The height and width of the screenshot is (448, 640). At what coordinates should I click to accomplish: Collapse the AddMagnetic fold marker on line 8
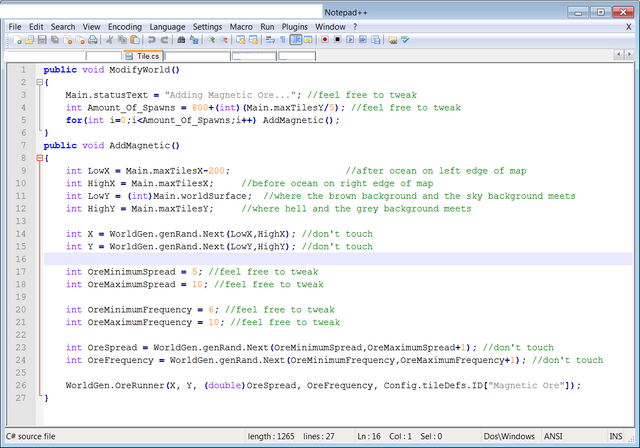tap(40, 158)
